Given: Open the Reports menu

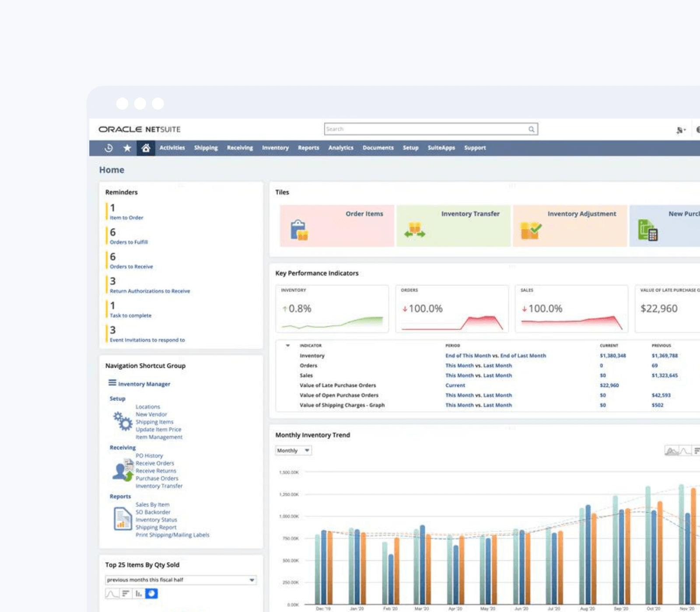Looking at the screenshot, I should 308,148.
